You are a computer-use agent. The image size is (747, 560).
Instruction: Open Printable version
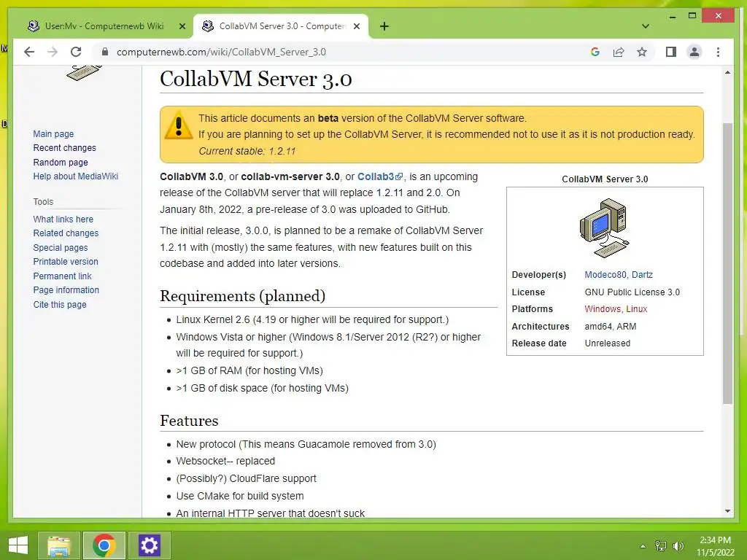[x=65, y=262]
